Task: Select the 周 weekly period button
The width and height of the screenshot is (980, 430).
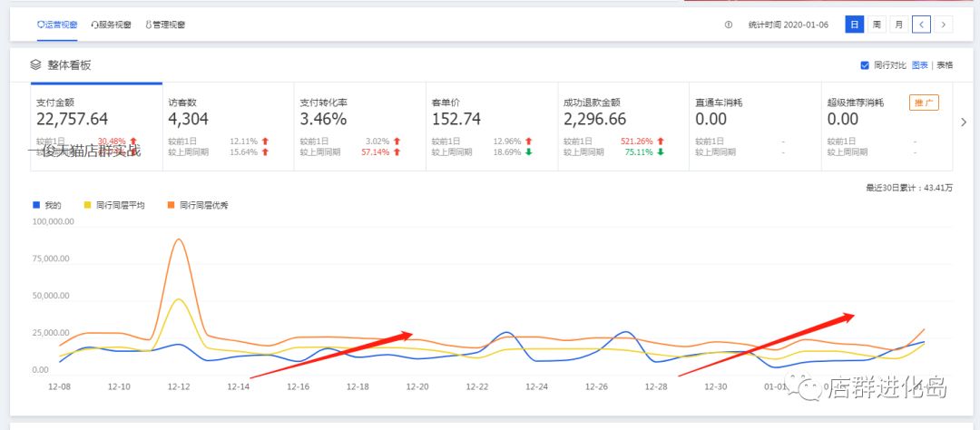Action: [877, 25]
